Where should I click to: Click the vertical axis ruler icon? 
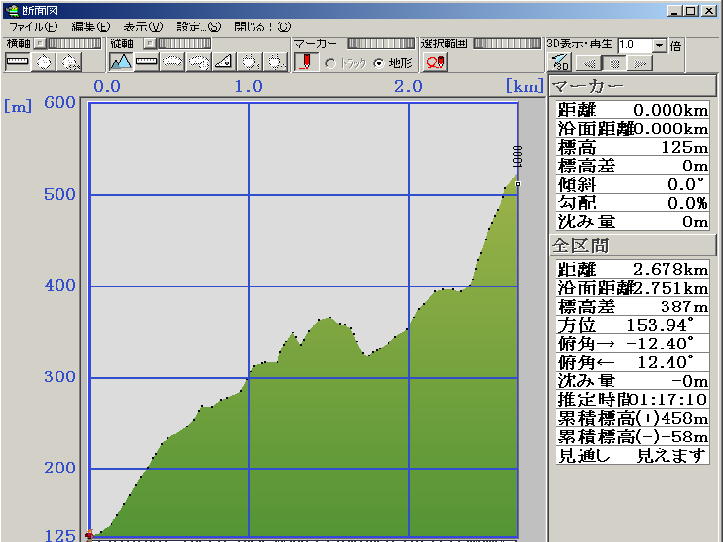click(147, 62)
